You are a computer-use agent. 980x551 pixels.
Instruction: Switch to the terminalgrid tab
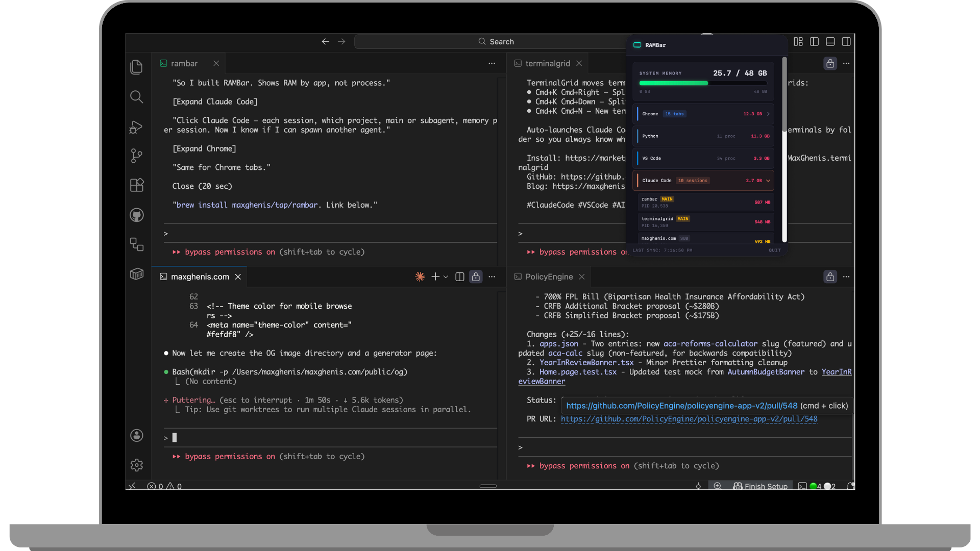point(548,63)
